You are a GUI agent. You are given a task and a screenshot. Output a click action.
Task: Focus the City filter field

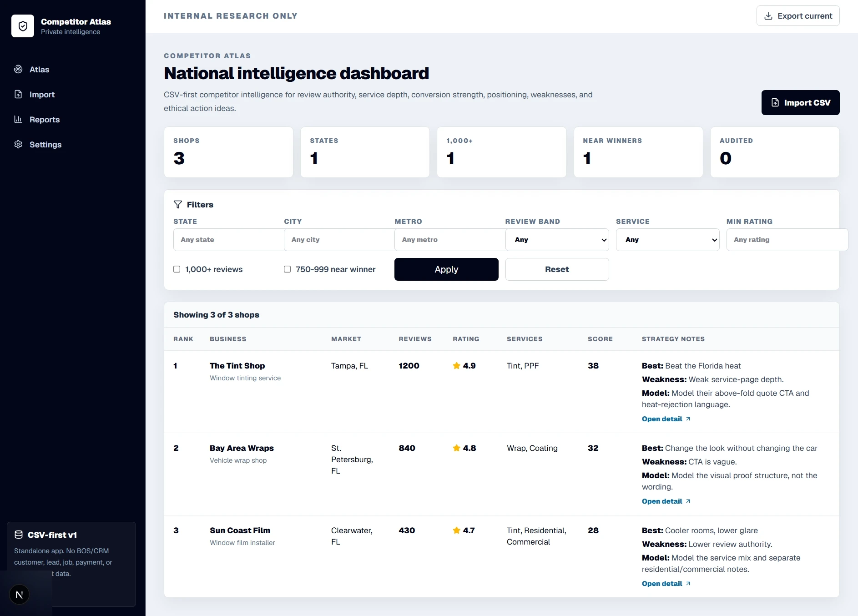[x=339, y=240]
